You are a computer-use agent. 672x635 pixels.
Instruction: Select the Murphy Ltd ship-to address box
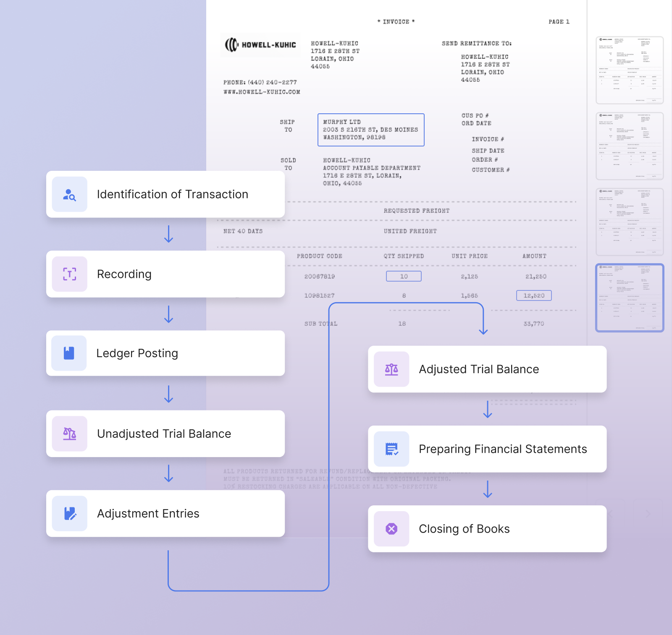371,130
